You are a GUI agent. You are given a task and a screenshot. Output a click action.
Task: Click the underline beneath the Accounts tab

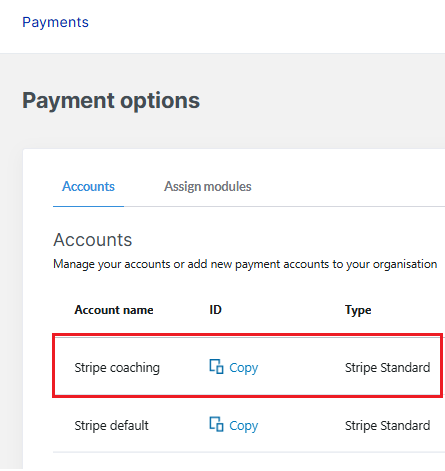[88, 206]
